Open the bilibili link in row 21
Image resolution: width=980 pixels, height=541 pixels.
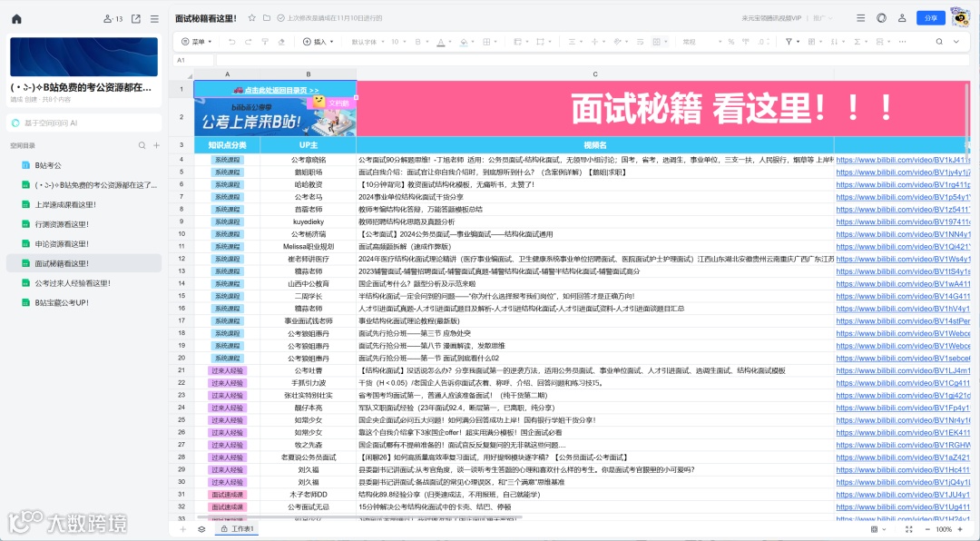pos(903,370)
